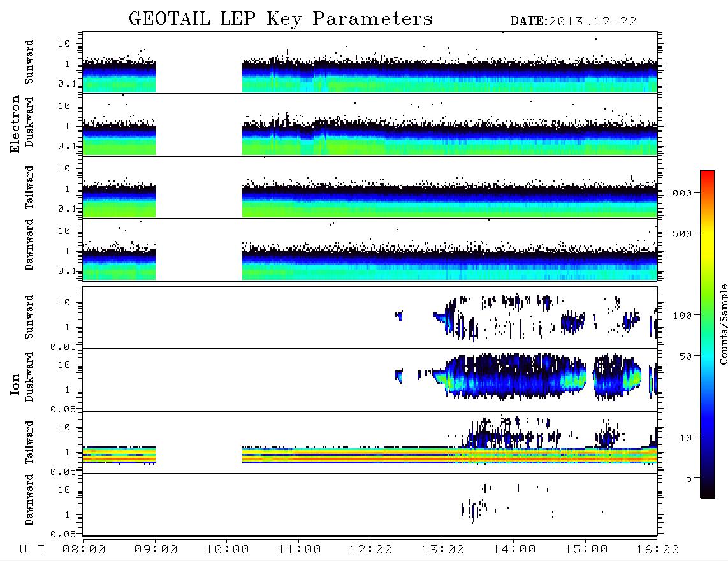The image size is (728, 561).
Task: Click the 0.05 tick of Ion Dawnward
Action: [62, 534]
